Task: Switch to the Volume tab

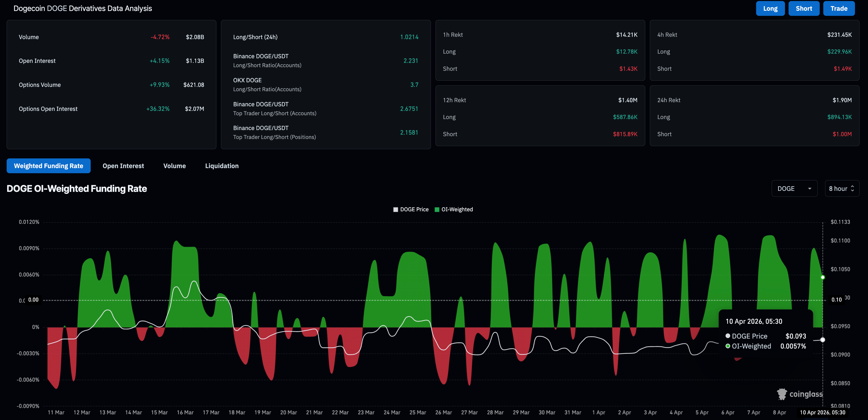Action: (x=174, y=166)
